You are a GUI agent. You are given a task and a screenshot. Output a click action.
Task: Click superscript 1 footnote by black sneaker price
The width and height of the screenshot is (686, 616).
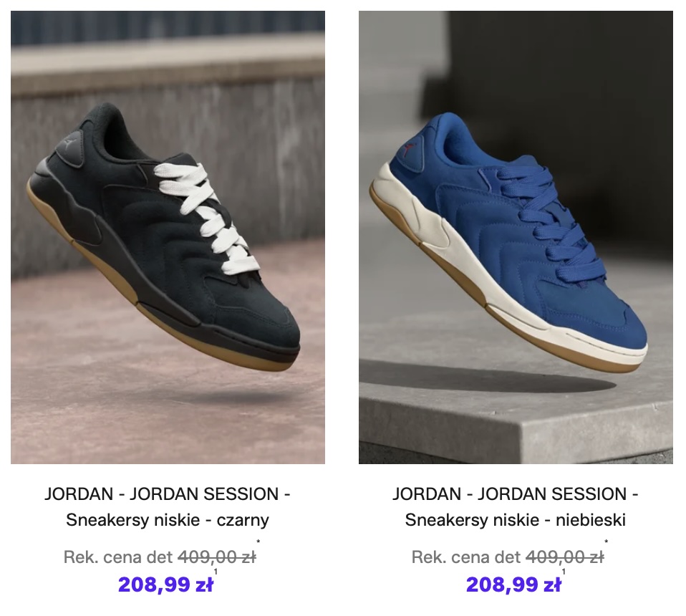click(216, 572)
